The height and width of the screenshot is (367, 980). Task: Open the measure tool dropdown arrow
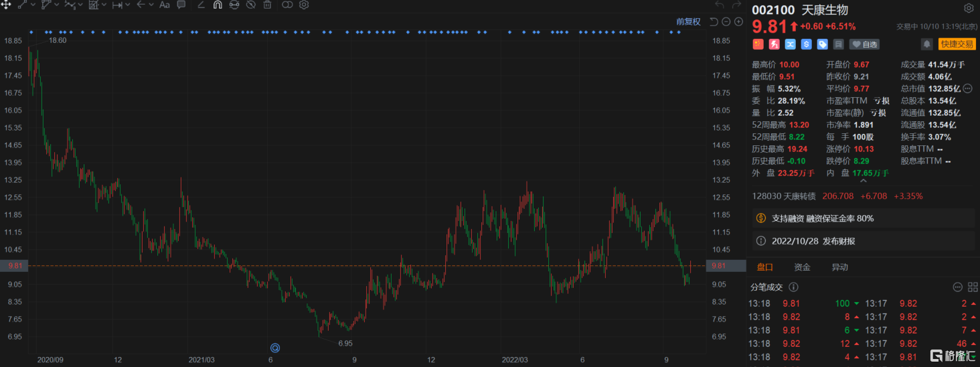pyautogui.click(x=129, y=5)
